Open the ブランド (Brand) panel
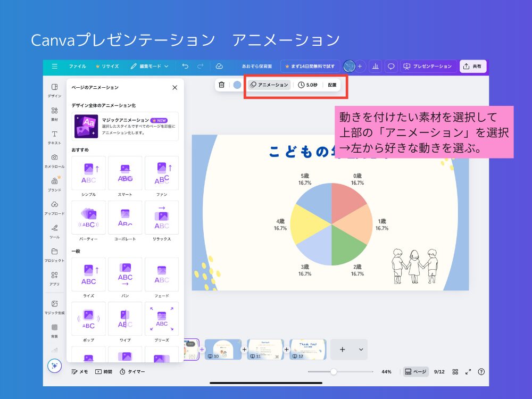This screenshot has width=532, height=399. [54, 184]
